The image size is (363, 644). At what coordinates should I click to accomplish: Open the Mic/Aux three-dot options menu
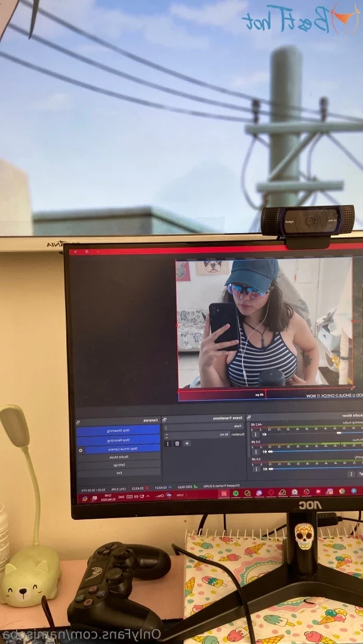tap(256, 452)
